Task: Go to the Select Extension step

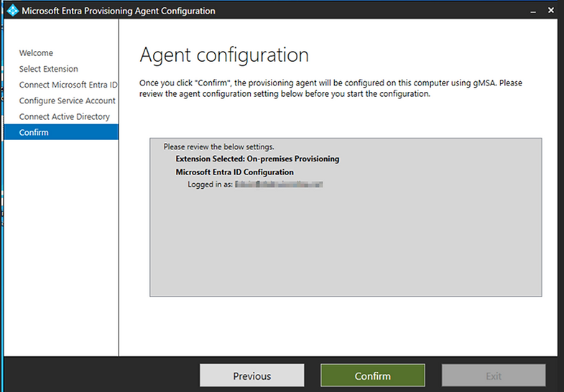Action: click(x=49, y=69)
